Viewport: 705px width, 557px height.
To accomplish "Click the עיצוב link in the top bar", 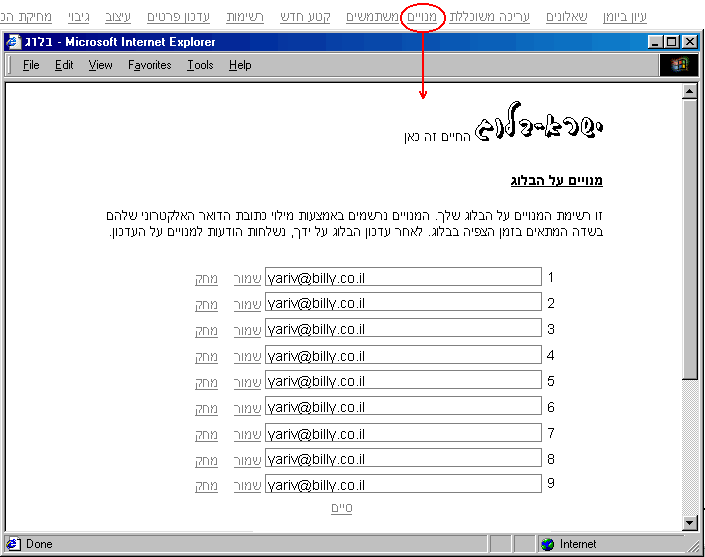I will point(118,17).
